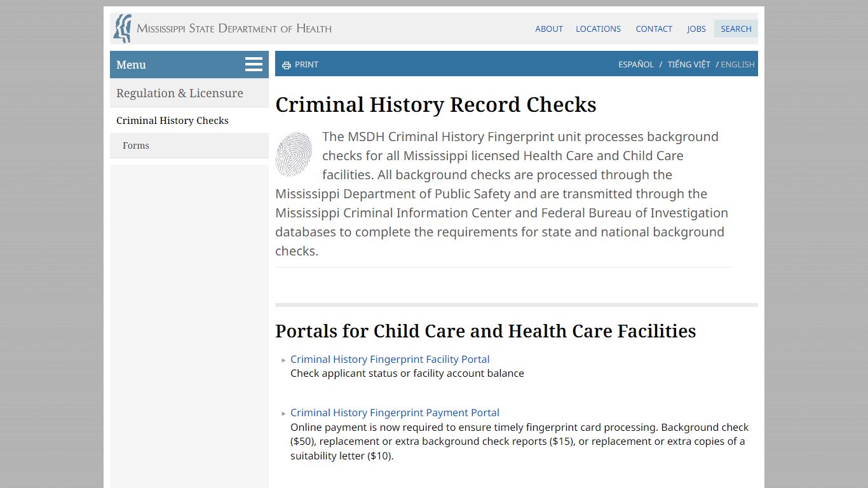The width and height of the screenshot is (868, 488).
Task: Open Criminal History Fingerprint Payment Portal
Action: 395,412
